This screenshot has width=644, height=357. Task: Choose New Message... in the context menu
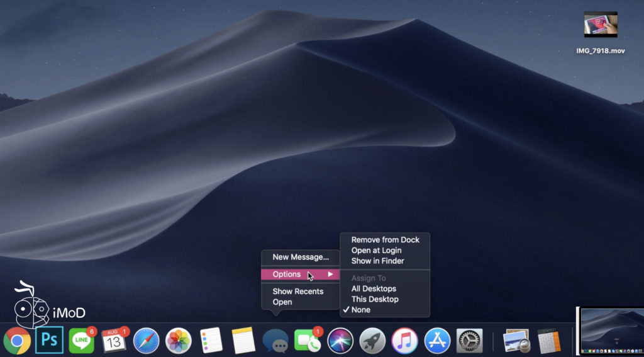[301, 257]
